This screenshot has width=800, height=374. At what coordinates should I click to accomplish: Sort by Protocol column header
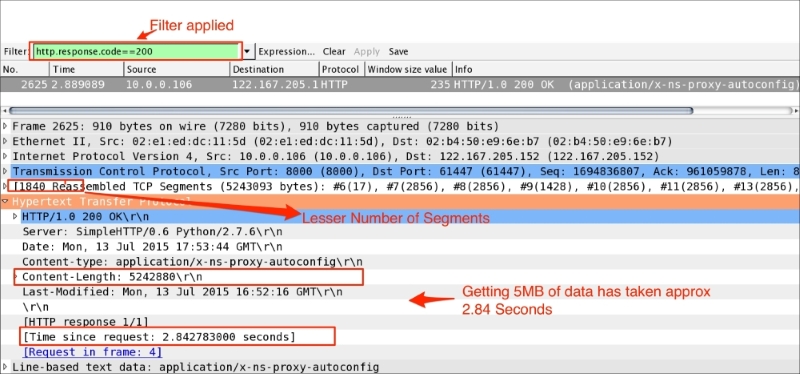point(341,69)
